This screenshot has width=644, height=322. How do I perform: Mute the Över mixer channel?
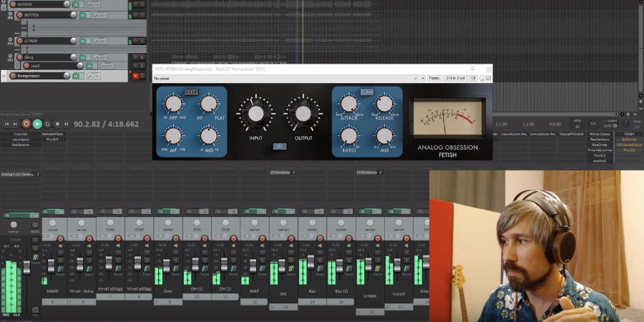click(176, 253)
